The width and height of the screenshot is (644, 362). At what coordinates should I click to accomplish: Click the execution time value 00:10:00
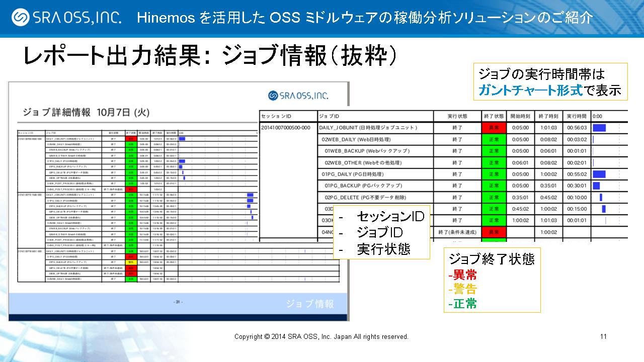[x=577, y=197]
